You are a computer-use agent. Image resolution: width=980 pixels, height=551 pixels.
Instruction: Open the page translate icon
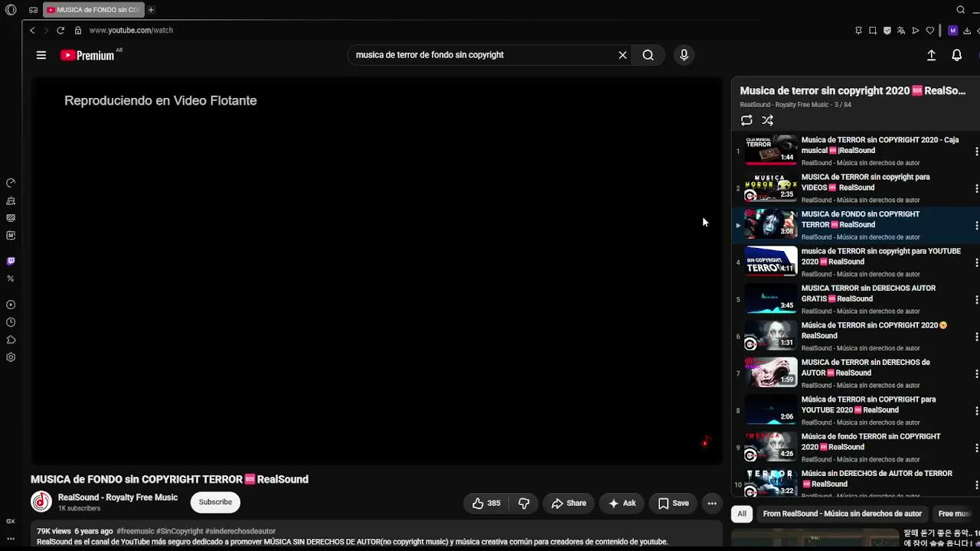coord(901,31)
